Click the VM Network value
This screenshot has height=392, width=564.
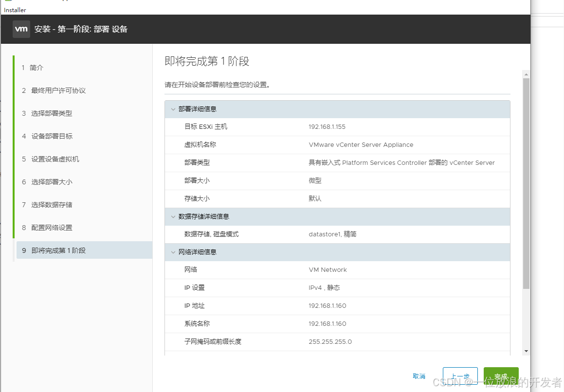pyautogui.click(x=327, y=270)
